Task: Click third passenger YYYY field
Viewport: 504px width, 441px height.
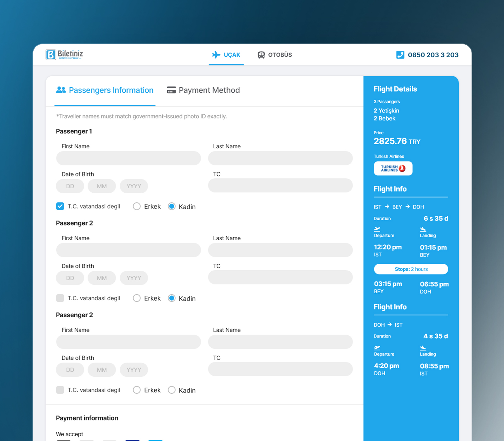Action: point(134,370)
